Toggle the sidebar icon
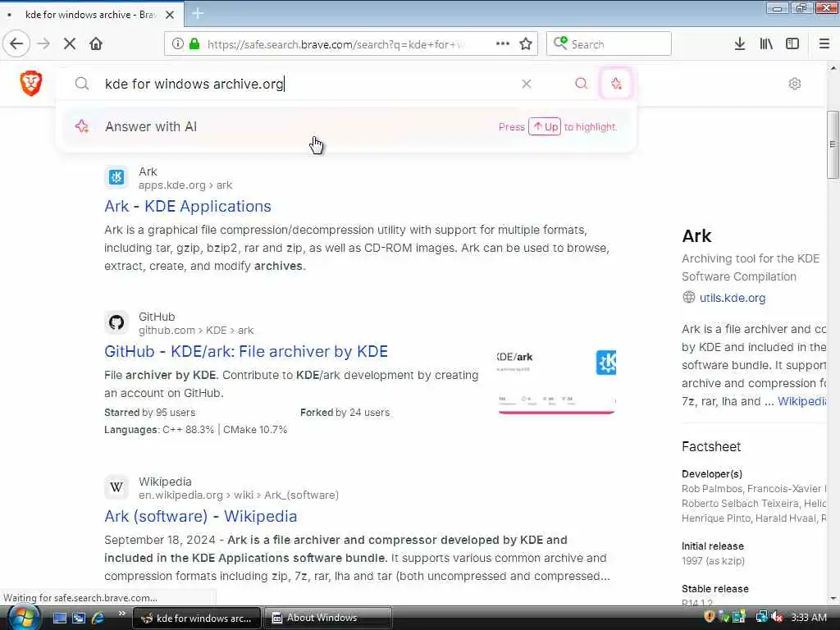The width and height of the screenshot is (840, 630). point(792,44)
